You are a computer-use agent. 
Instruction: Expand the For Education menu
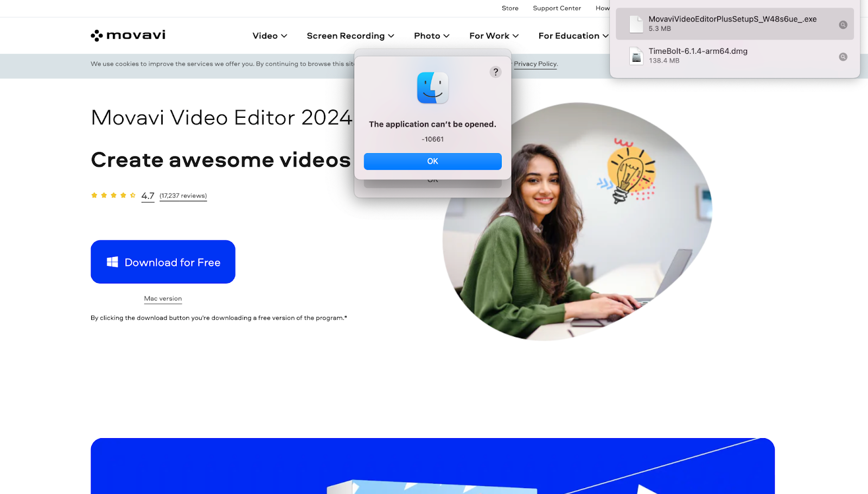click(x=573, y=36)
